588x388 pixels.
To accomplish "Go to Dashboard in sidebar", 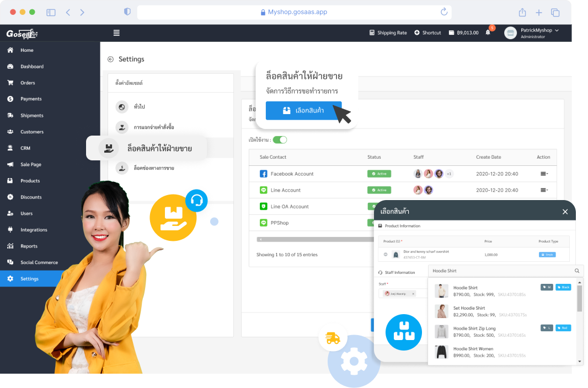I will pyautogui.click(x=32, y=67).
